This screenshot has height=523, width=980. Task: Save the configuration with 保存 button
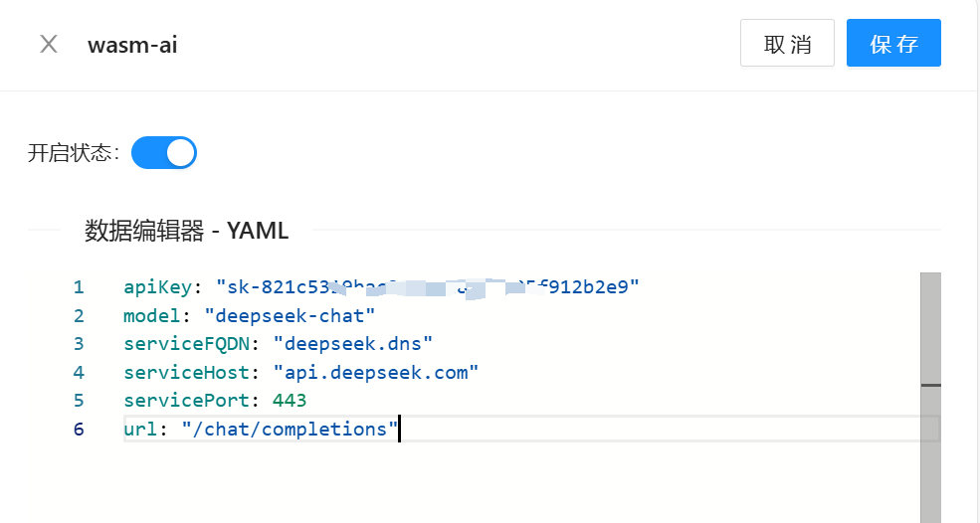tap(892, 45)
